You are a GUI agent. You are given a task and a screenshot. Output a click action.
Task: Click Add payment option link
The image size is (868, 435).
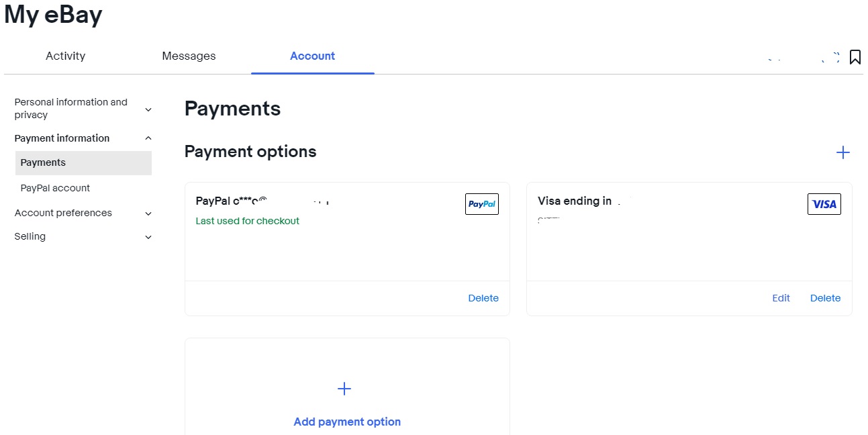point(347,422)
